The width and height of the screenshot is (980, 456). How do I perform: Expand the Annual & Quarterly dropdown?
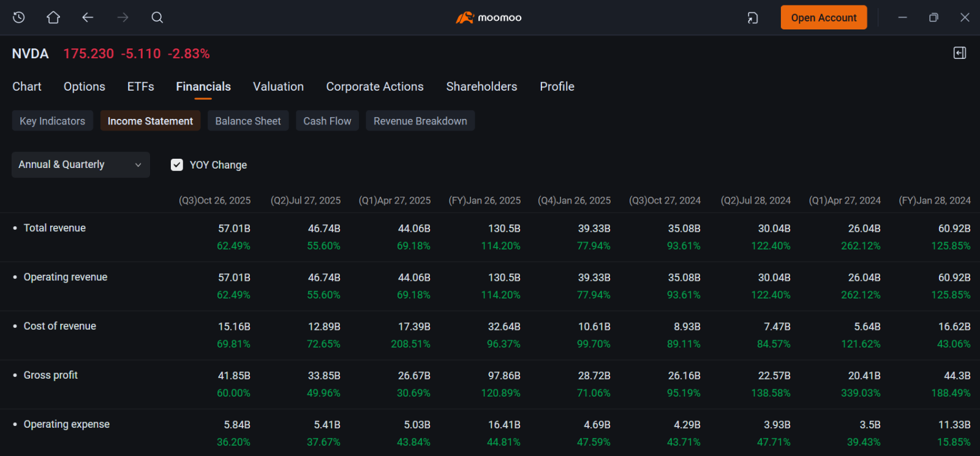pos(81,165)
